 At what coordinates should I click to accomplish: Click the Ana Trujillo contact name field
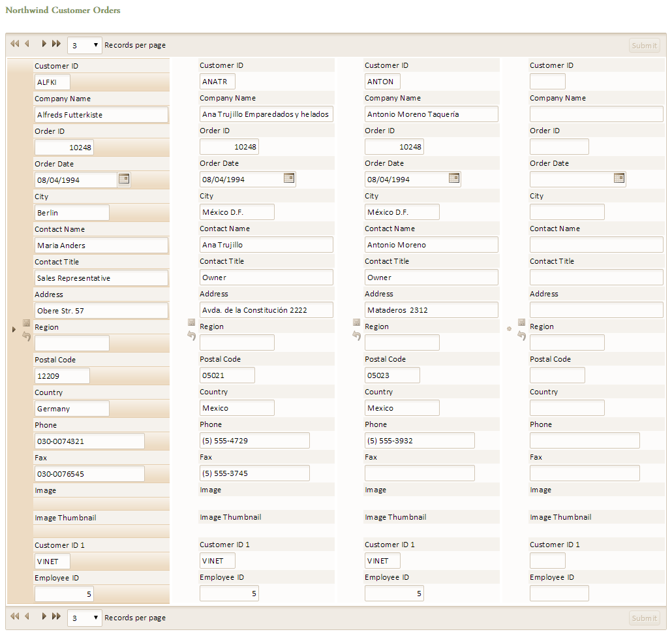(x=266, y=244)
